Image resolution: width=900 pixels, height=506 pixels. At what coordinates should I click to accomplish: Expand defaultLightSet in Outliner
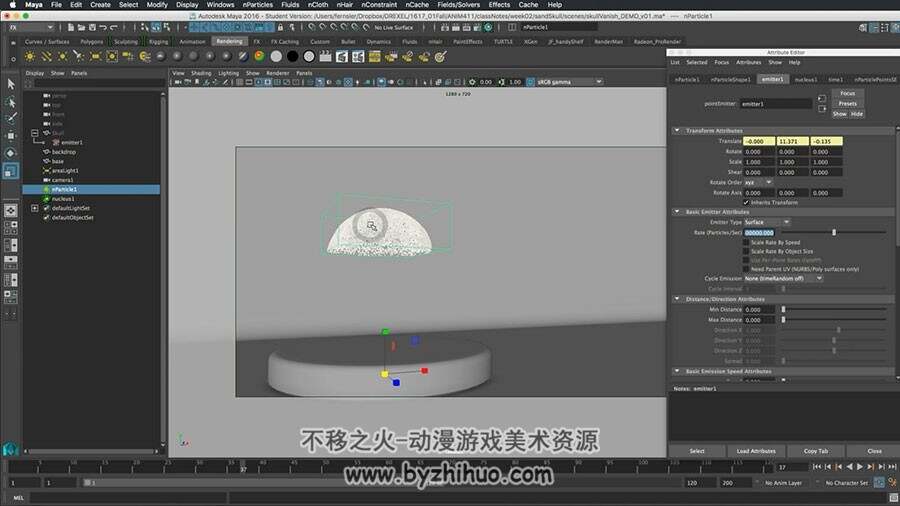(34, 208)
